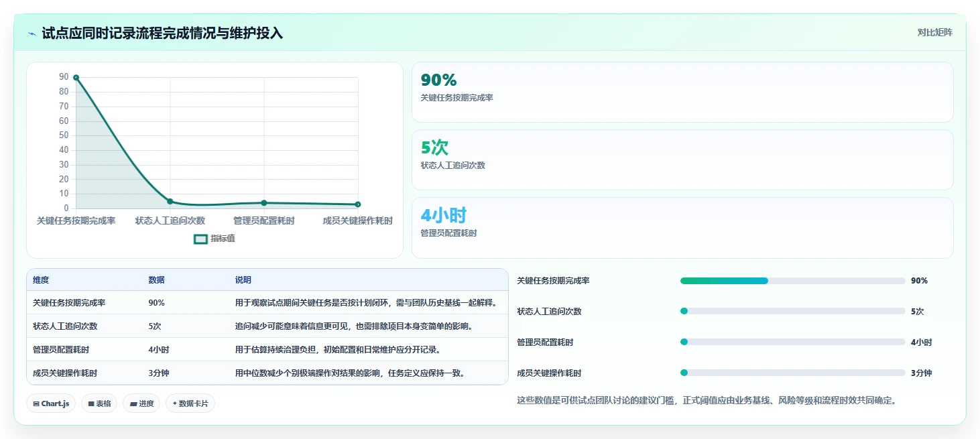
Task: Click the footnote text about 建议门槛
Action: [x=707, y=401]
